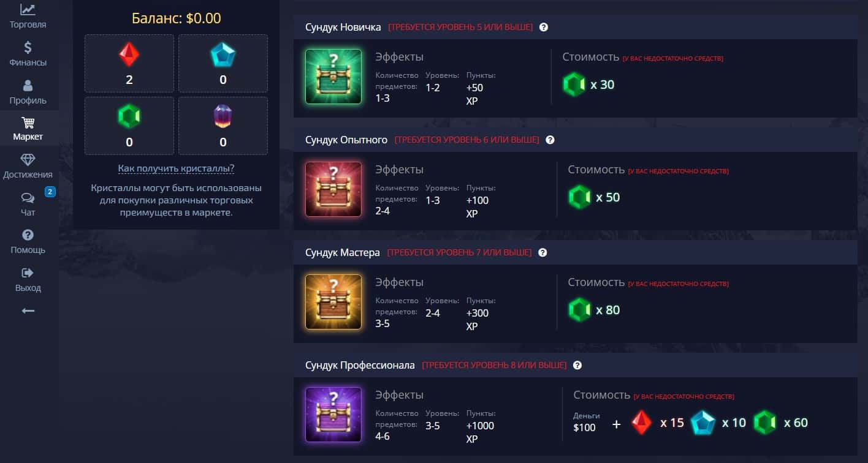The image size is (868, 463).
Task: Collapse the sidebar with left arrow
Action: [28, 311]
